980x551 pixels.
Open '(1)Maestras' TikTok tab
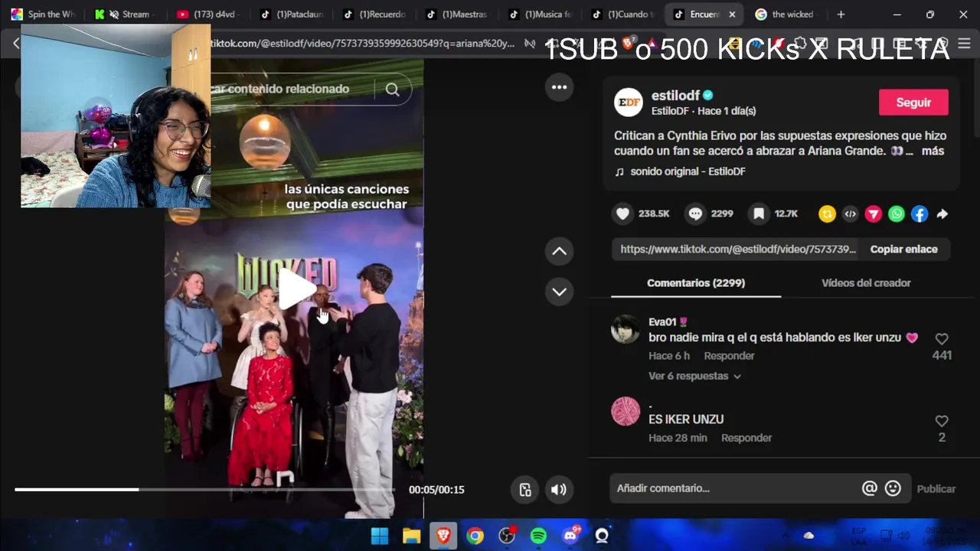(x=456, y=14)
